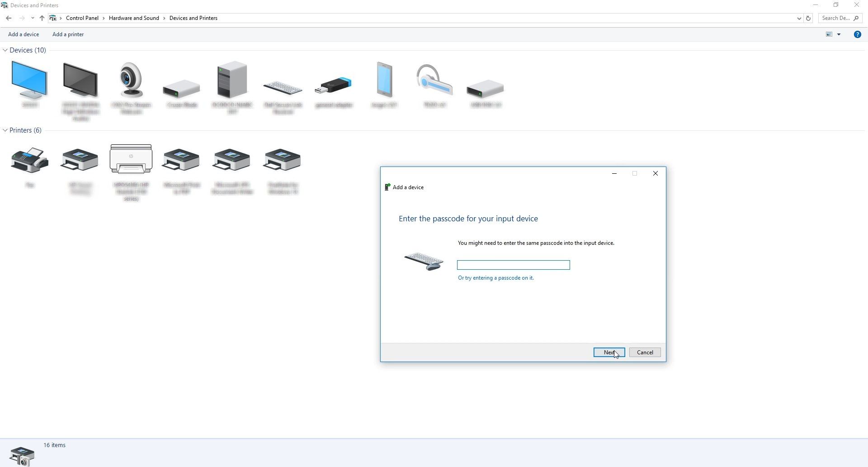Click the passcode input field
Screen dimensions: 868x467
(513, 265)
